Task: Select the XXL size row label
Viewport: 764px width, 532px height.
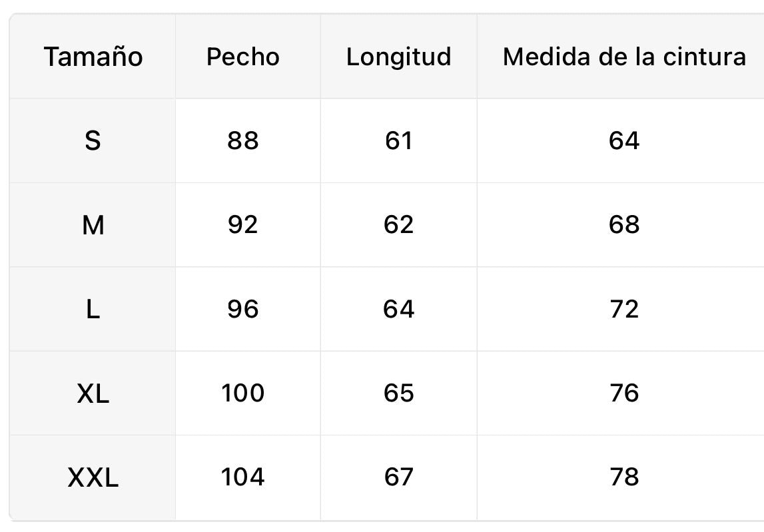Action: [x=93, y=477]
